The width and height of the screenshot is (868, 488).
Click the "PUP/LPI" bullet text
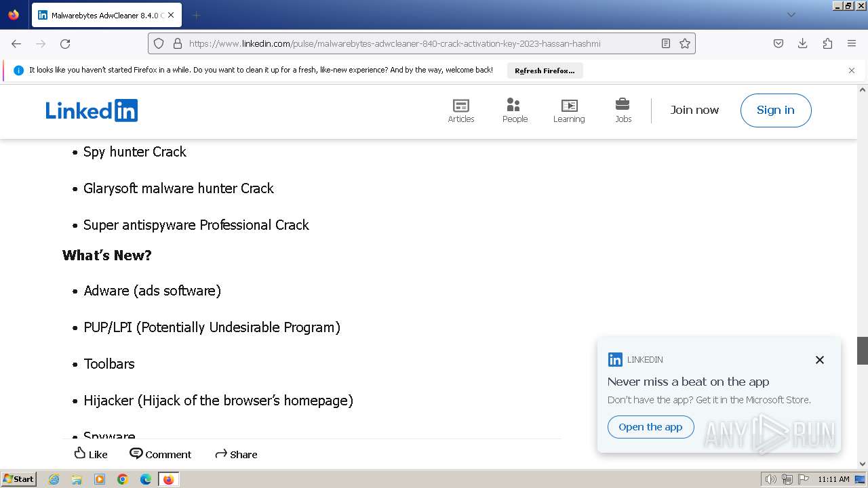212,327
